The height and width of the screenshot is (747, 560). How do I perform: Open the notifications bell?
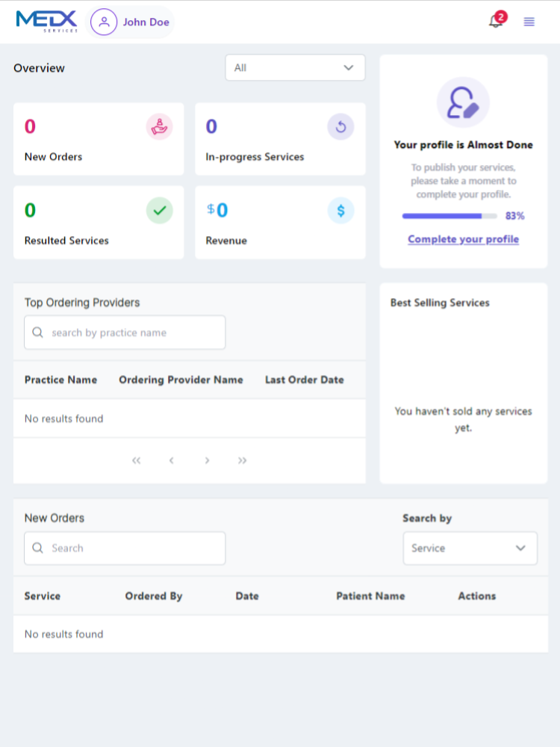pos(495,22)
